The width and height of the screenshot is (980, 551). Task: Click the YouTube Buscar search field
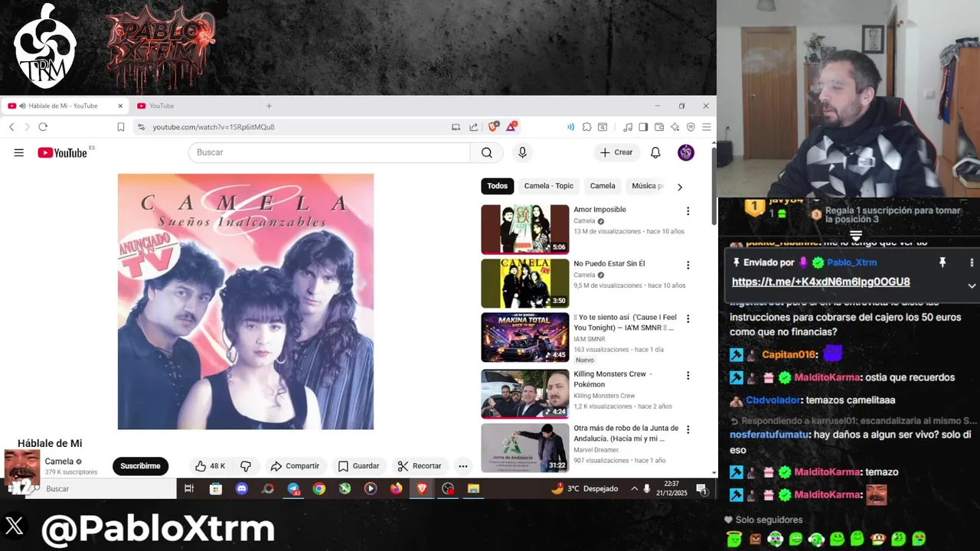click(x=329, y=152)
